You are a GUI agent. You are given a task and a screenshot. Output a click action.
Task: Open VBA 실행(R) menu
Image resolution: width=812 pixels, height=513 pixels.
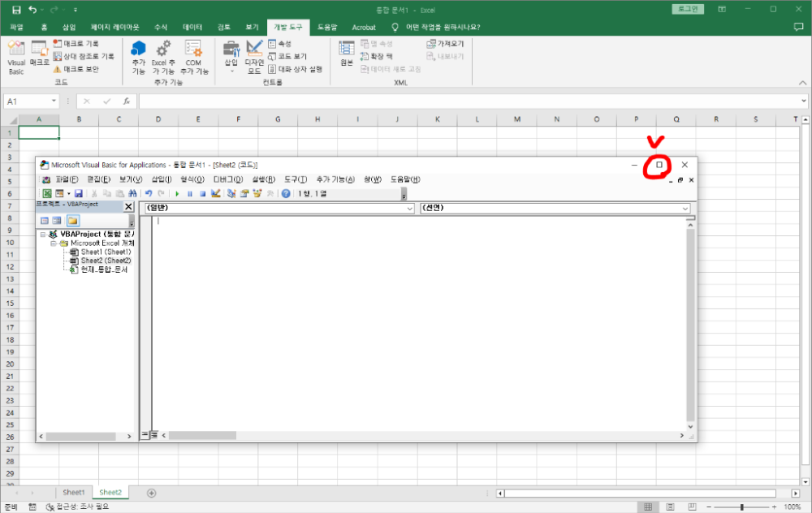263,179
